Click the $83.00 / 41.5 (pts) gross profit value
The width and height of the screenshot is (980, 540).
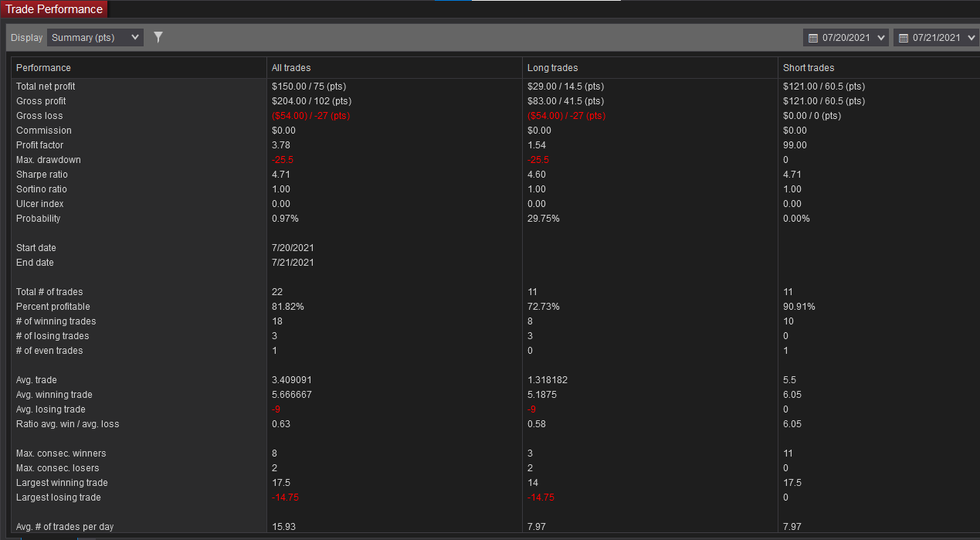565,101
